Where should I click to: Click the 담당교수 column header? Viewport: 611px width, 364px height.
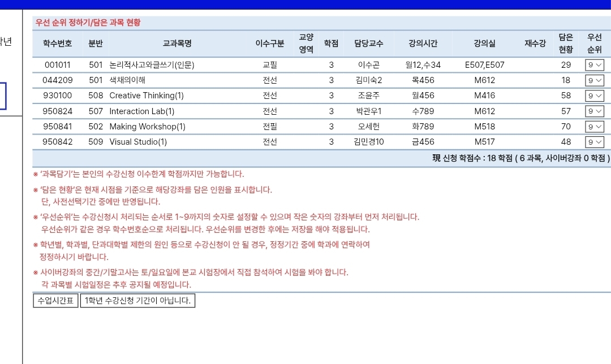point(369,44)
